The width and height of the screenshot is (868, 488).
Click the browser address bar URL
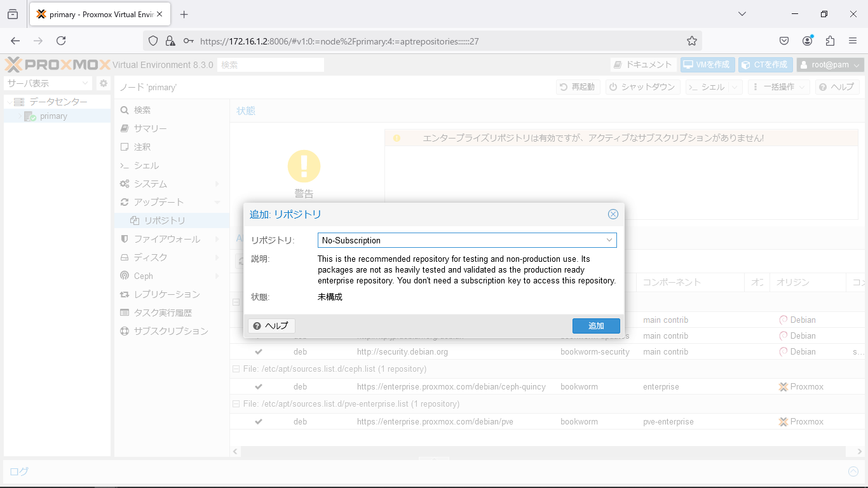tap(339, 41)
